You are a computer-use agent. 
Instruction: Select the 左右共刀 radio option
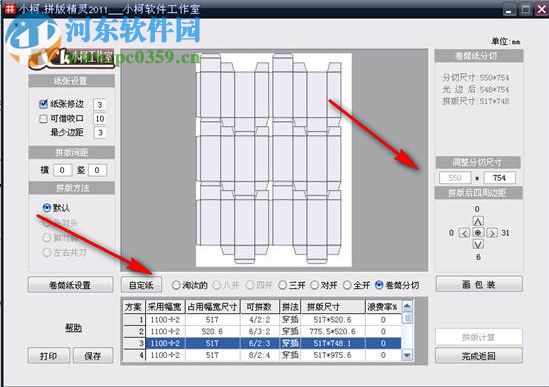point(47,252)
